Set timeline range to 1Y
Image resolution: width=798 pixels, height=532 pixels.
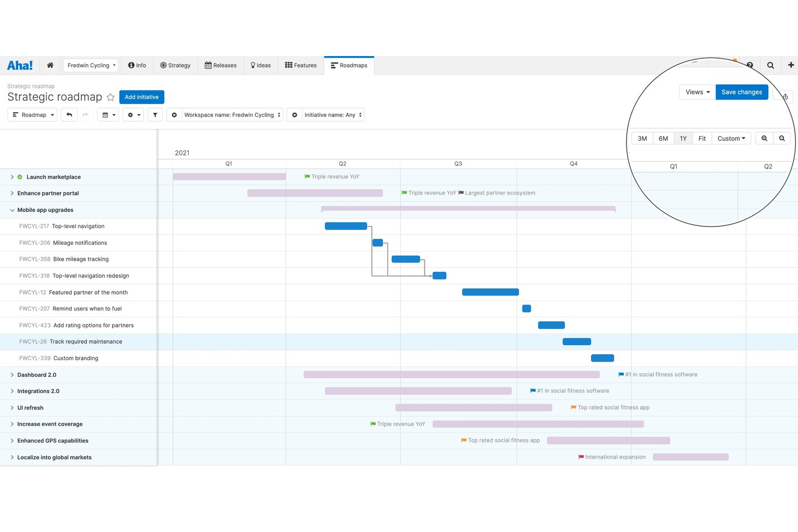click(x=683, y=139)
